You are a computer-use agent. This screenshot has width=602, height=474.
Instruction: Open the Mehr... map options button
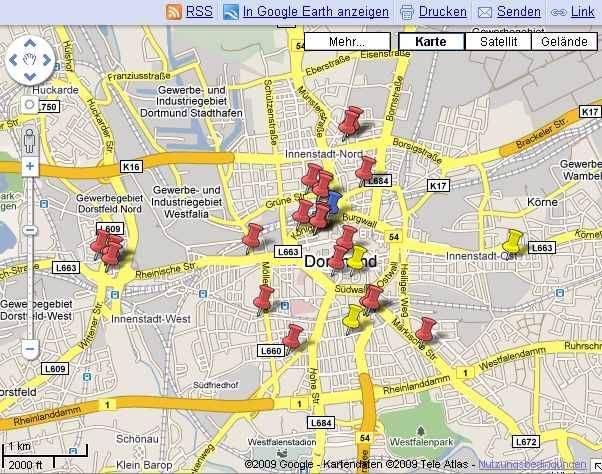(347, 41)
